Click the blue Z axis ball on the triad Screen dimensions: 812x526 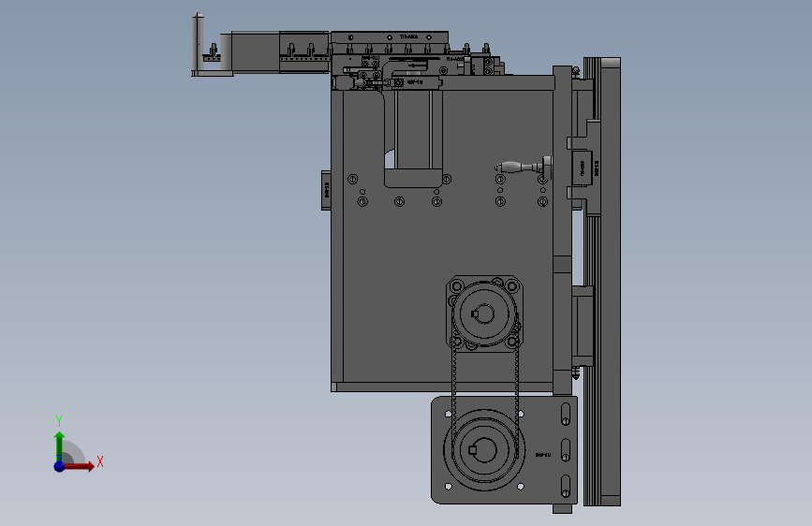point(60,466)
